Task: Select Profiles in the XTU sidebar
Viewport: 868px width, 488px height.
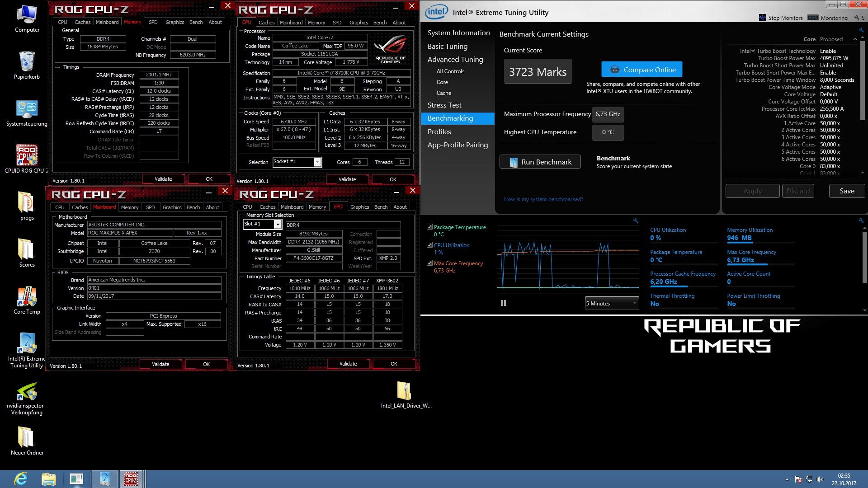Action: coord(439,131)
